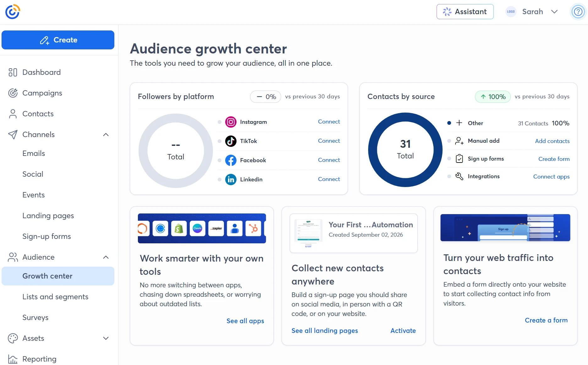Open the Sarah account dropdown arrow
Image resolution: width=588 pixels, height=365 pixels.
(x=554, y=12)
